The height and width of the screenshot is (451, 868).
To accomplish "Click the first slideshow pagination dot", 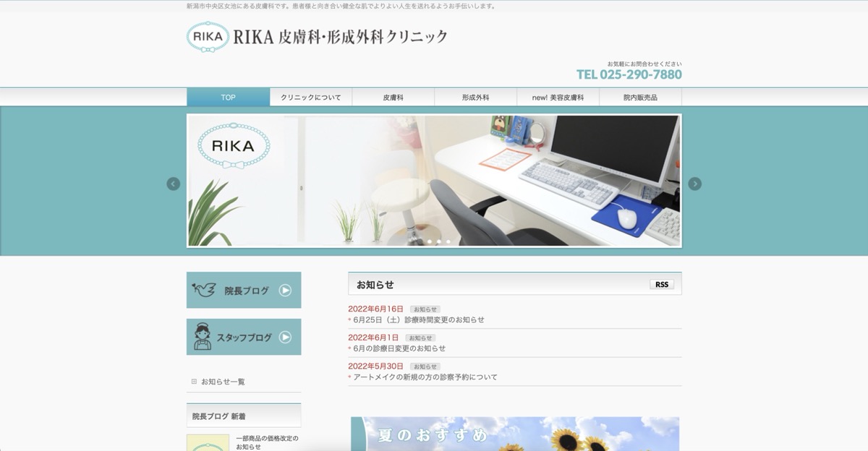I will tap(430, 241).
